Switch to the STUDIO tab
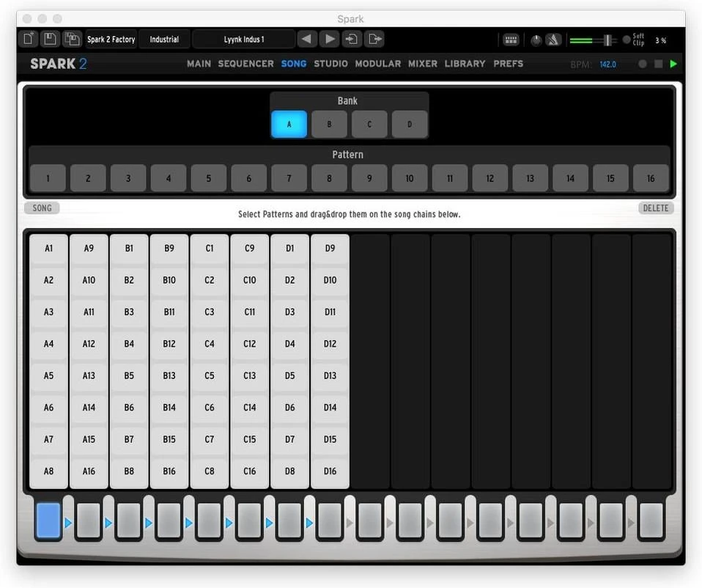The width and height of the screenshot is (702, 588). [331, 64]
